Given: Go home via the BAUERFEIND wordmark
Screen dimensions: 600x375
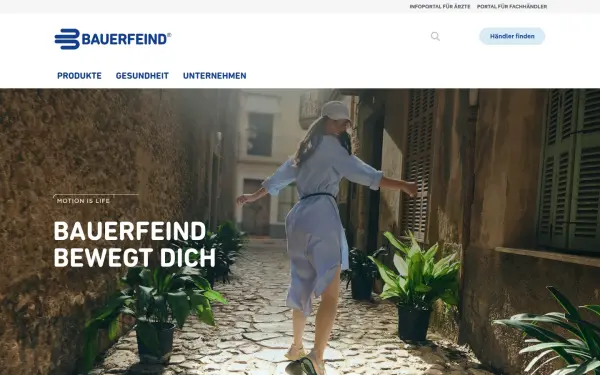Looking at the screenshot, I should [x=124, y=39].
